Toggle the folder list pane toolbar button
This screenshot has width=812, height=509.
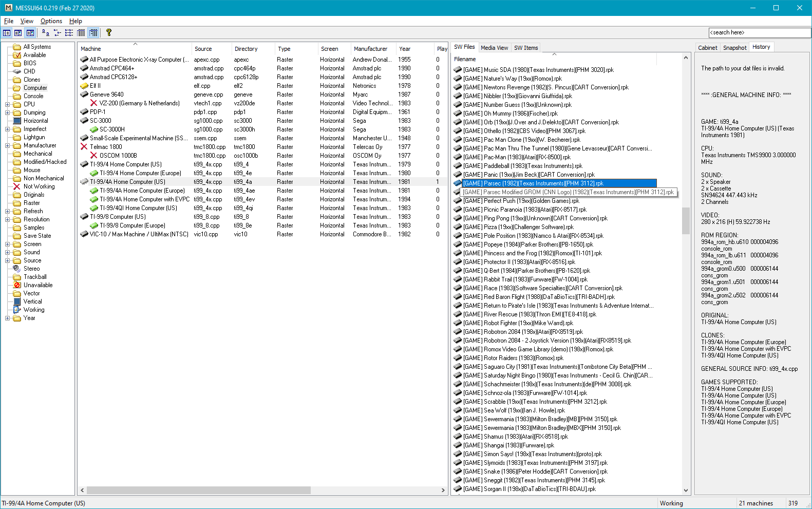point(7,32)
